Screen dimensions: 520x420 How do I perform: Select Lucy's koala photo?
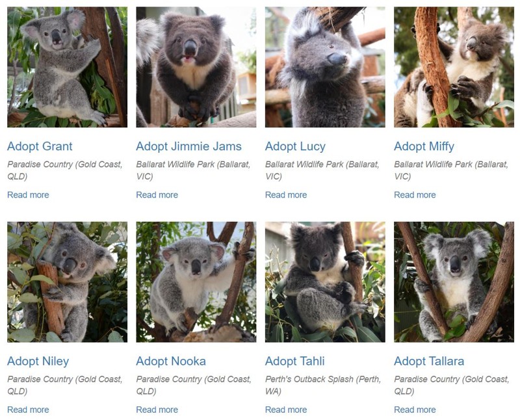pyautogui.click(x=325, y=67)
